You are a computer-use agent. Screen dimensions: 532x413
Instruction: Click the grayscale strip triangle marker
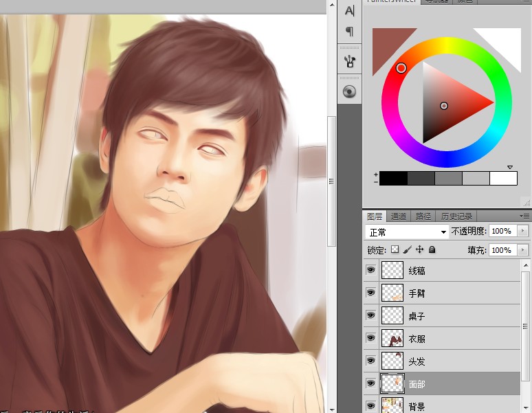(x=509, y=167)
